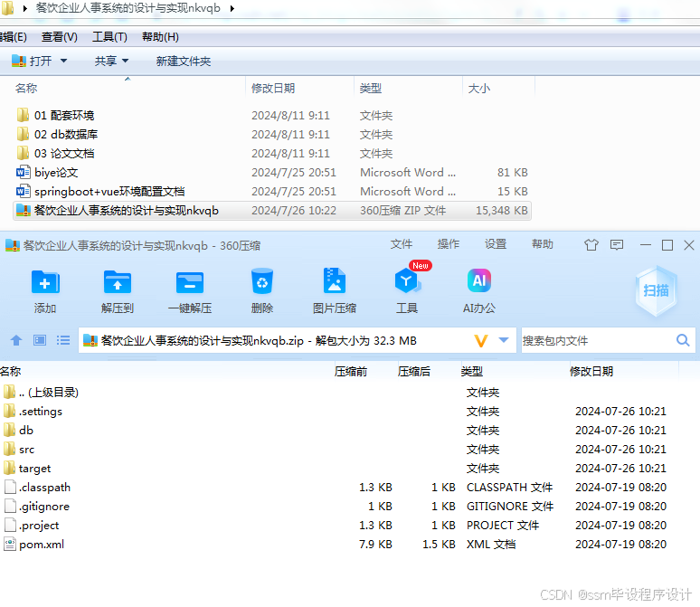
Task: Select the pom.xml file icon
Action: (10, 544)
